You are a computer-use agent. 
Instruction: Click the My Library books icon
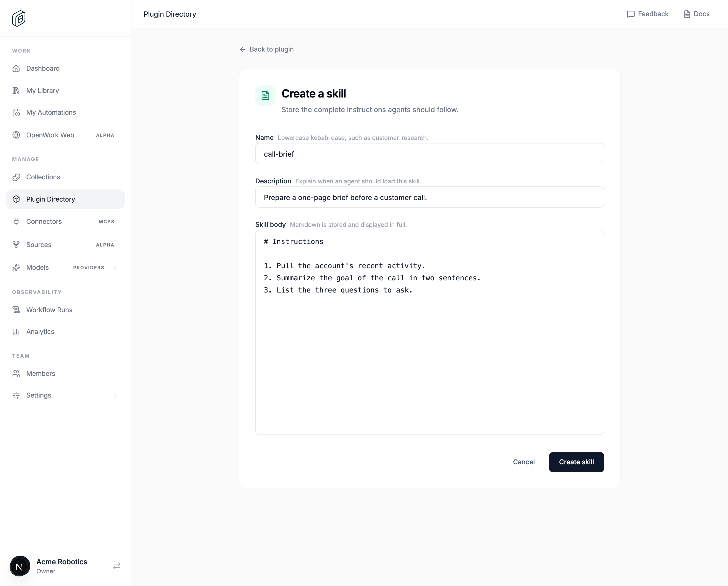[16, 90]
